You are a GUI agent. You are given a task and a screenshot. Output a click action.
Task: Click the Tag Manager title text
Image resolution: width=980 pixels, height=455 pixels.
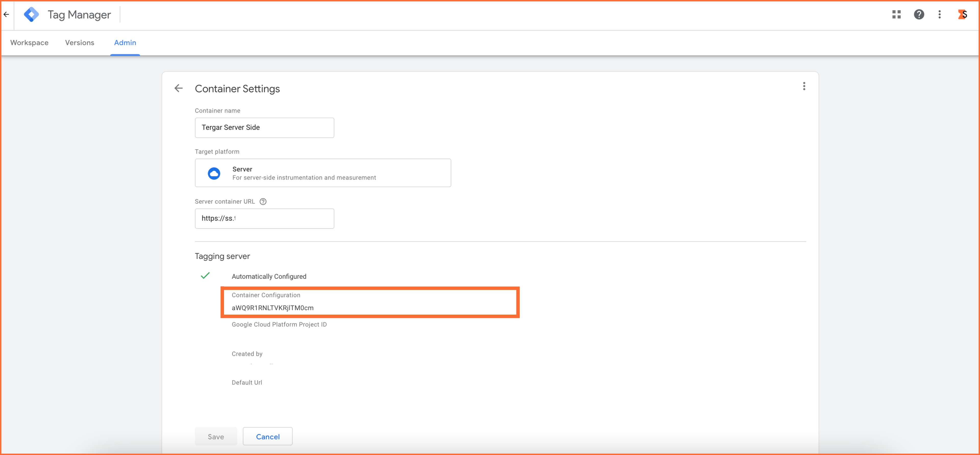click(79, 15)
